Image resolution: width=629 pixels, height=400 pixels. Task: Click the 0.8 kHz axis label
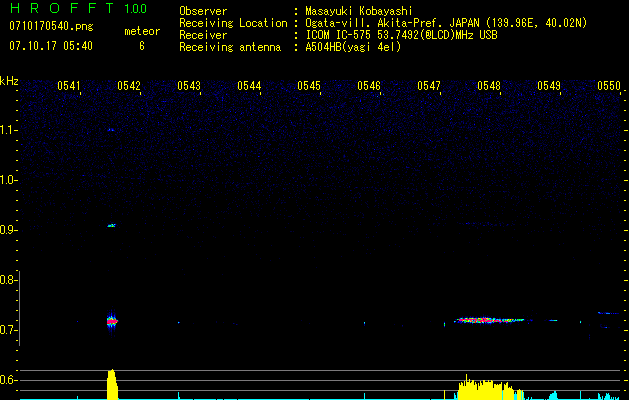[9, 280]
